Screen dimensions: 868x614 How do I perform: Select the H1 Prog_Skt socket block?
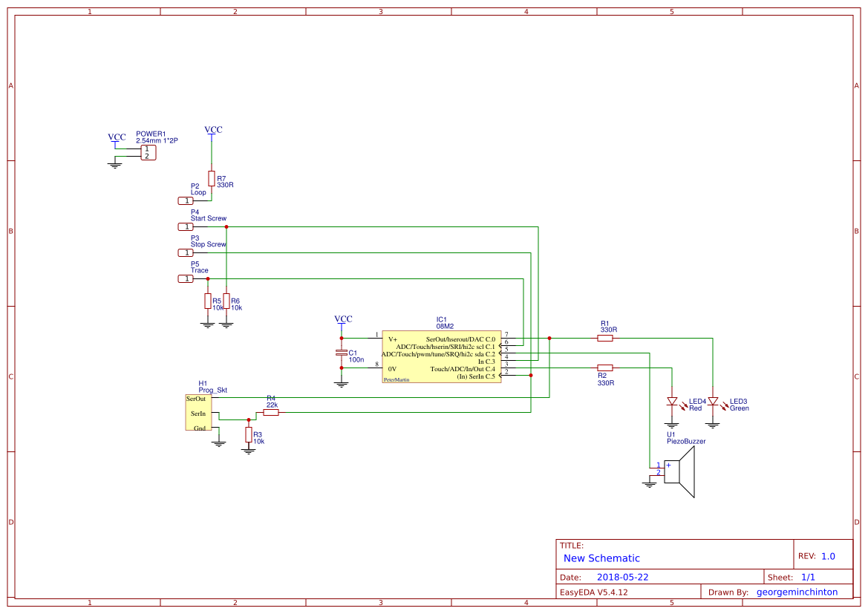point(198,413)
